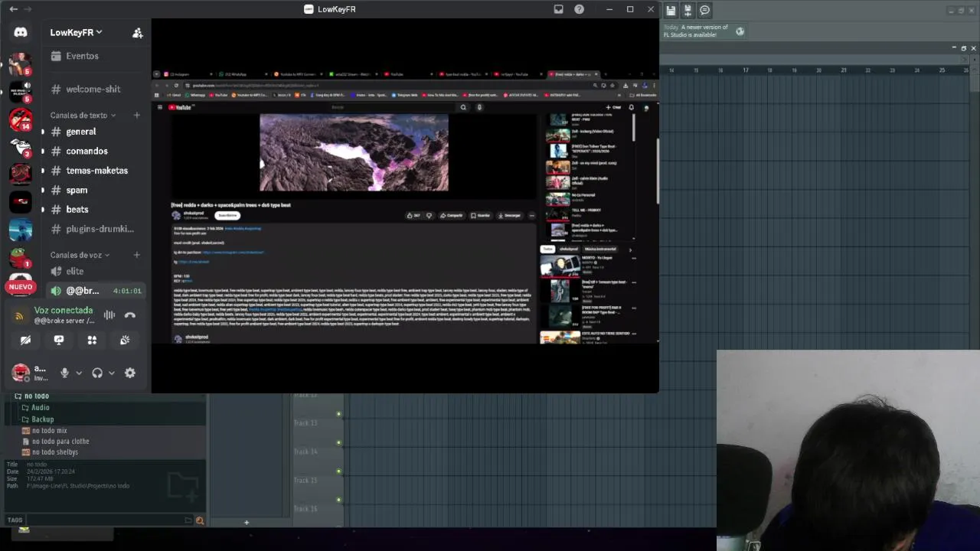980x551 pixels.
Task: Open Discord direct messages home icon
Action: click(x=21, y=32)
